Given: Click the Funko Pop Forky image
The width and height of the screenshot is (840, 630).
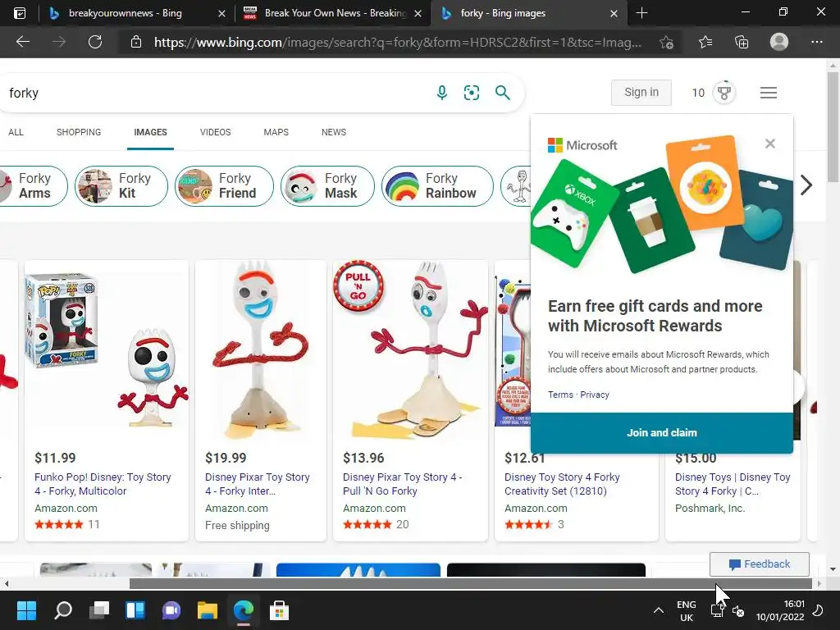Looking at the screenshot, I should point(107,349).
